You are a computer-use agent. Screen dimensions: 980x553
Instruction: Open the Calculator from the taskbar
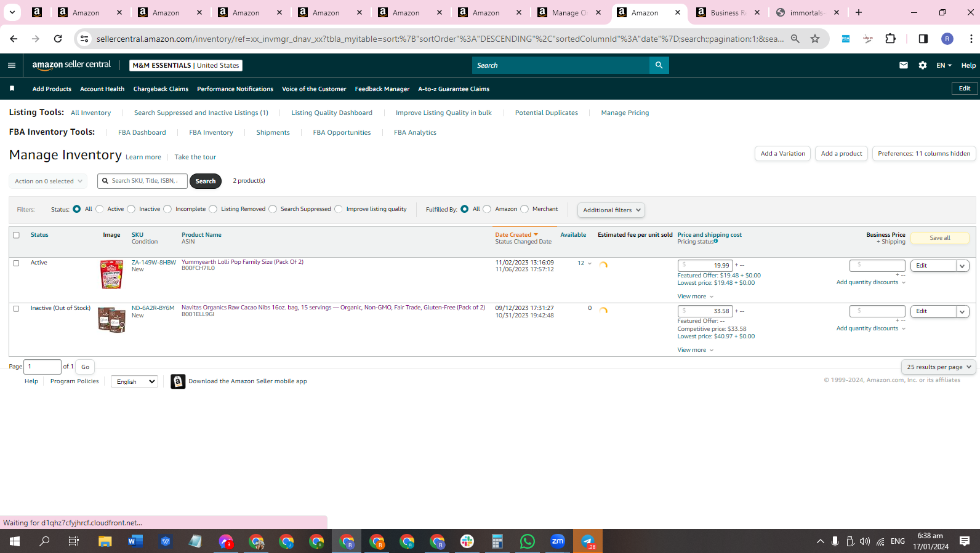497,541
